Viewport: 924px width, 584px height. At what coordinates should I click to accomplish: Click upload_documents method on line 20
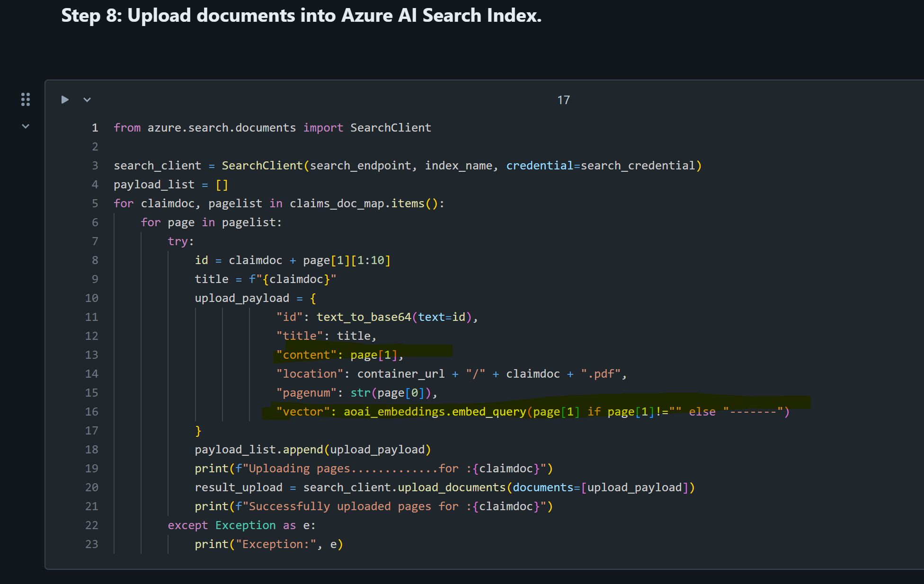click(452, 487)
